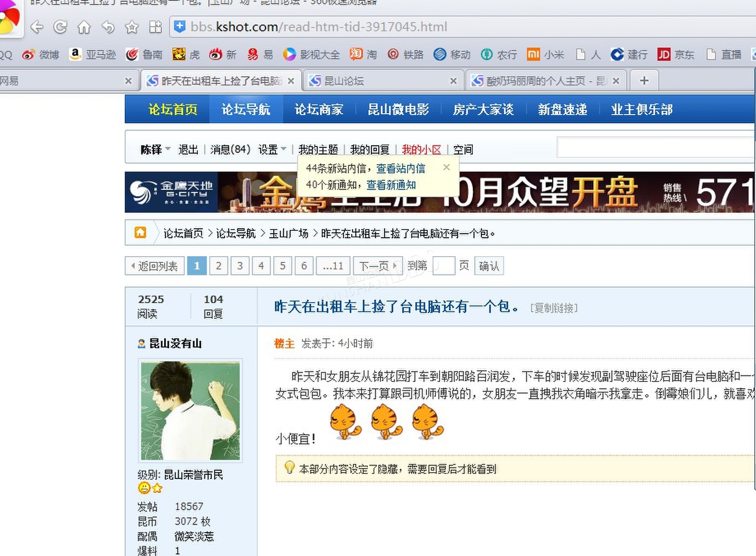
Task: Click the 返回列表 button
Action: [x=155, y=266]
